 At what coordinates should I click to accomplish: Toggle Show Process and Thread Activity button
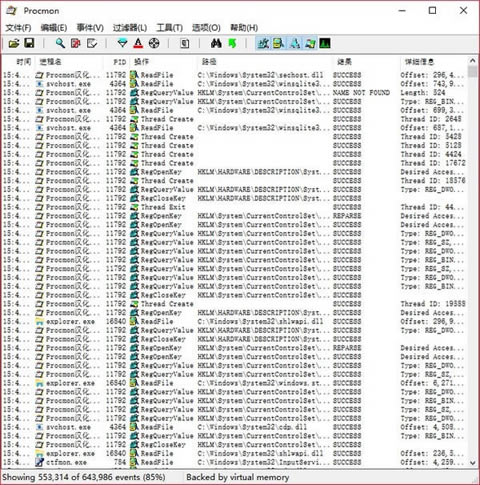tap(310, 43)
